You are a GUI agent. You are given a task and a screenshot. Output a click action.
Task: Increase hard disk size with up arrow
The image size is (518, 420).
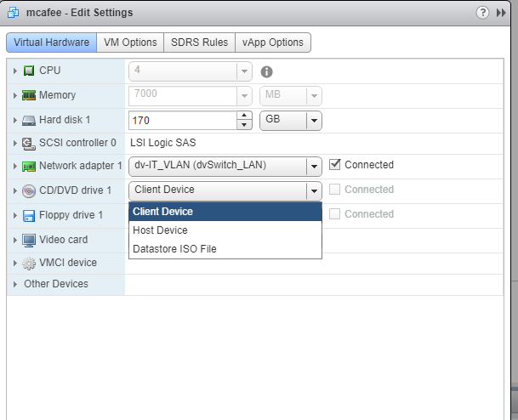(244, 116)
